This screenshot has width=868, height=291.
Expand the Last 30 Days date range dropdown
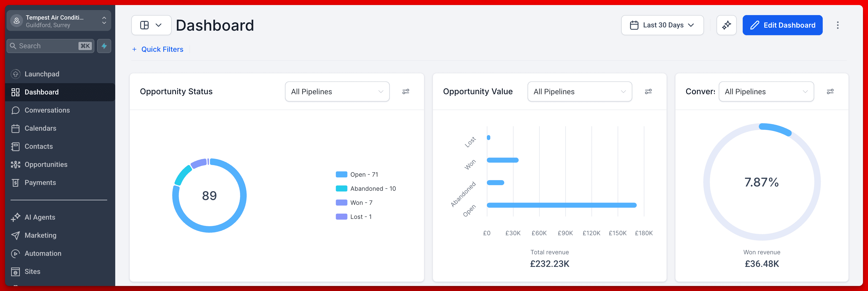coord(662,25)
